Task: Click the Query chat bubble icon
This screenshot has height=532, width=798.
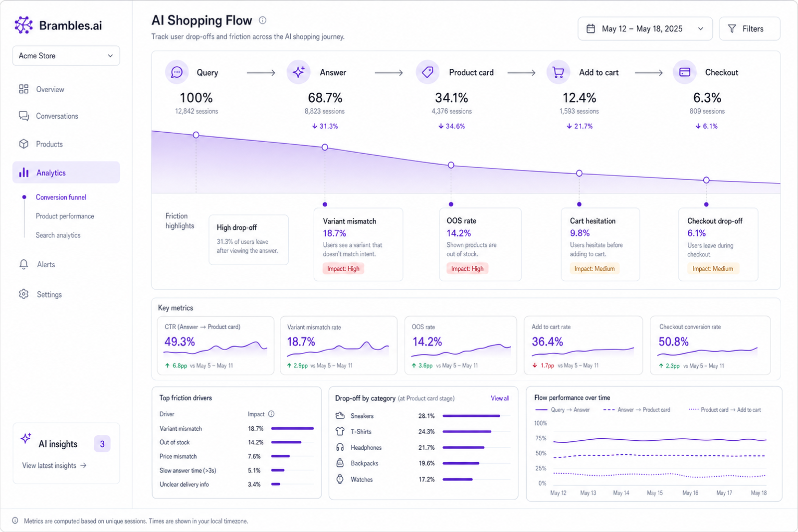Action: point(177,72)
